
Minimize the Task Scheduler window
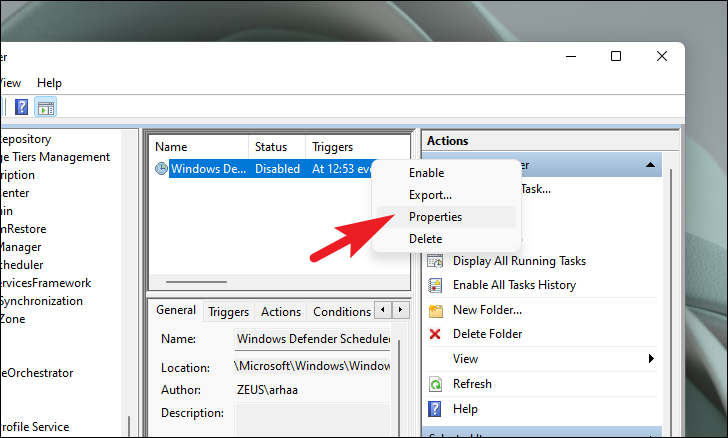[571, 56]
